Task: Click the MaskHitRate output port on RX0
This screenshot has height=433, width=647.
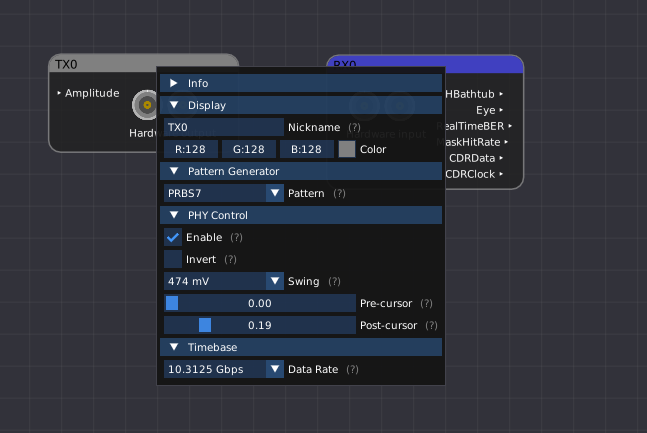Action: [x=506, y=142]
